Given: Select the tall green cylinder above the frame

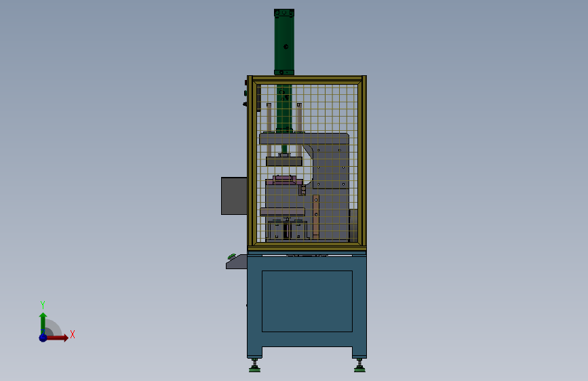Looking at the screenshot, I should (284, 42).
